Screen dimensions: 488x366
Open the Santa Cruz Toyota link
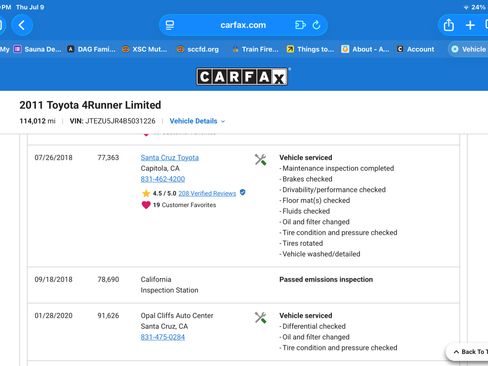(x=170, y=158)
